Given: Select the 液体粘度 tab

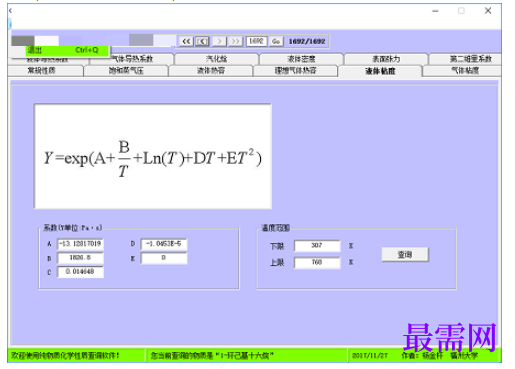Looking at the screenshot, I should [x=380, y=71].
